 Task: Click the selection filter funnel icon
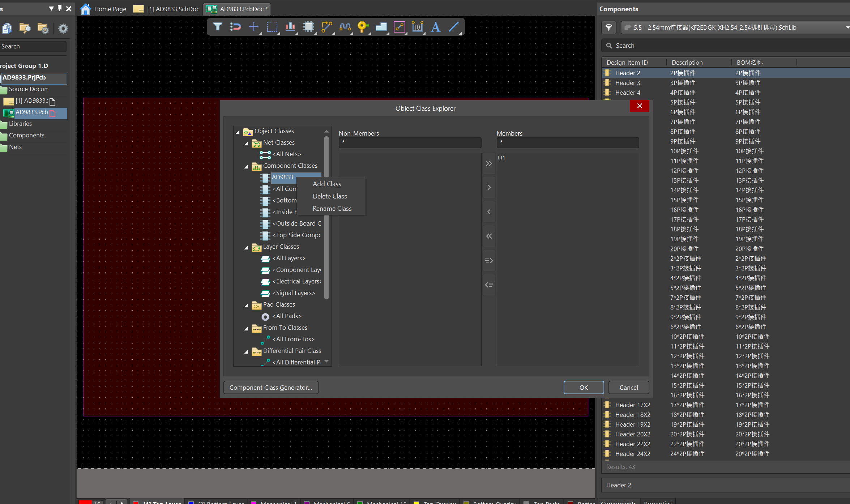[x=217, y=27]
